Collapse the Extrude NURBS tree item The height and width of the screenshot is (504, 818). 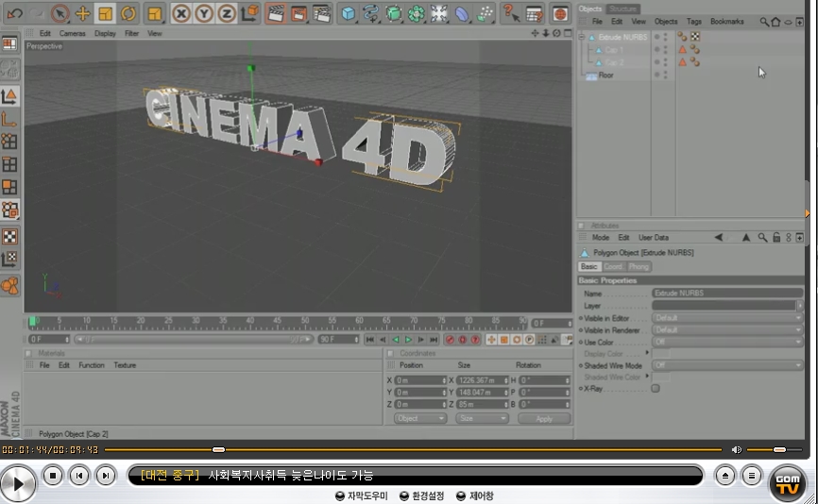(x=582, y=37)
